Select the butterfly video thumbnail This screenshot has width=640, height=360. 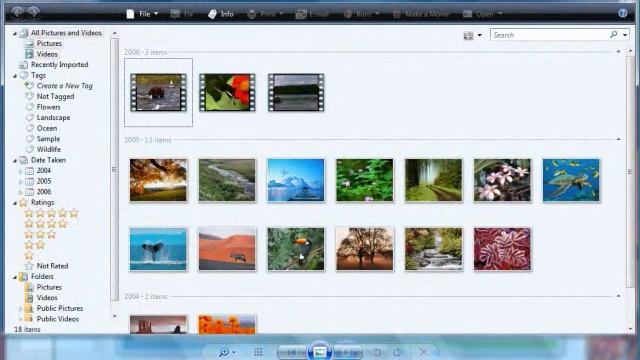coord(227,92)
